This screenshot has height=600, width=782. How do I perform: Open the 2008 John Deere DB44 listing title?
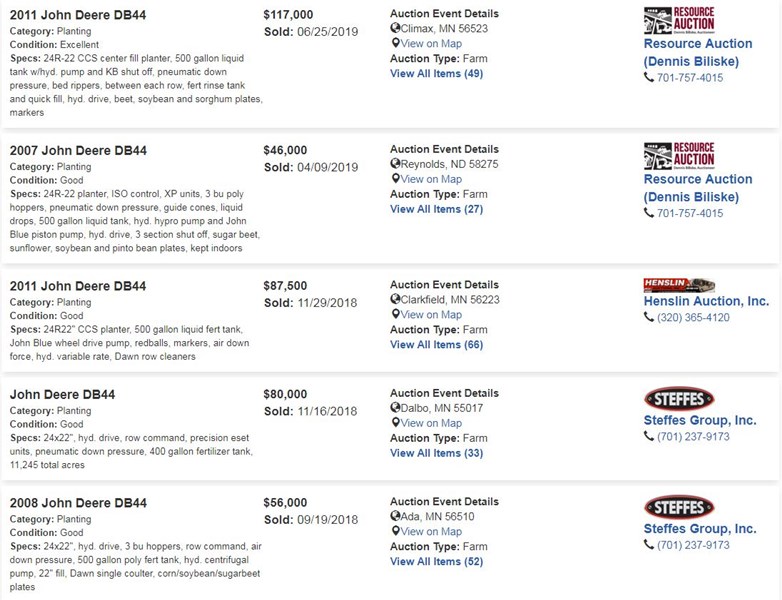point(78,503)
